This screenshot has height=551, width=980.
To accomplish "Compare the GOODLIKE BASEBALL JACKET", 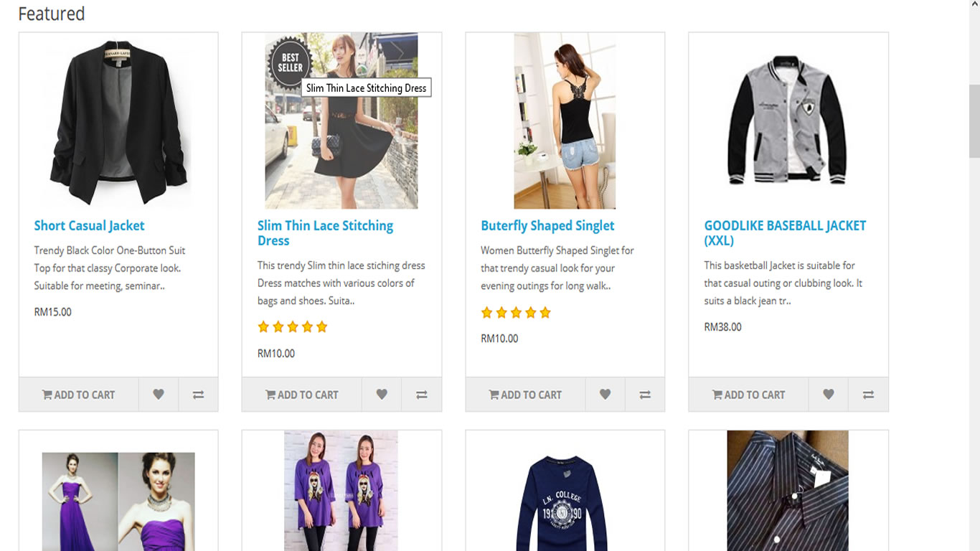I will (x=867, y=394).
